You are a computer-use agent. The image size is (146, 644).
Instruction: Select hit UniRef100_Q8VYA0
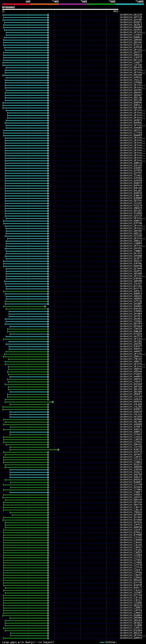coord(131,42)
